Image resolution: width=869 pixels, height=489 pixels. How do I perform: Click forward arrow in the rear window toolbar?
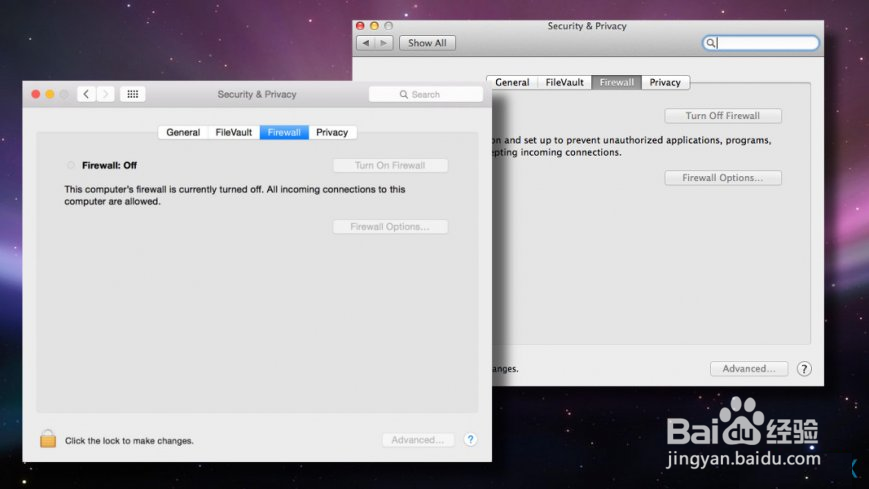384,43
